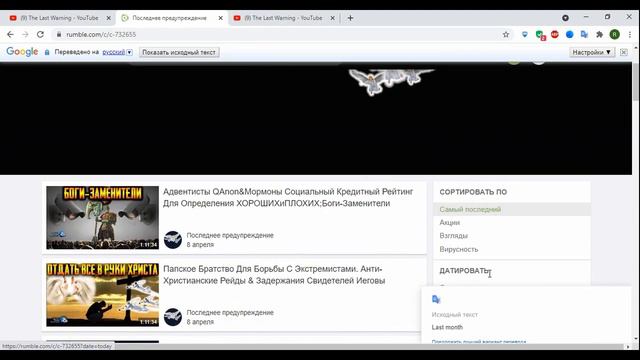The width and height of the screenshot is (640, 360).
Task: Open the Chrome three-dot menu
Action: pyautogui.click(x=630, y=35)
